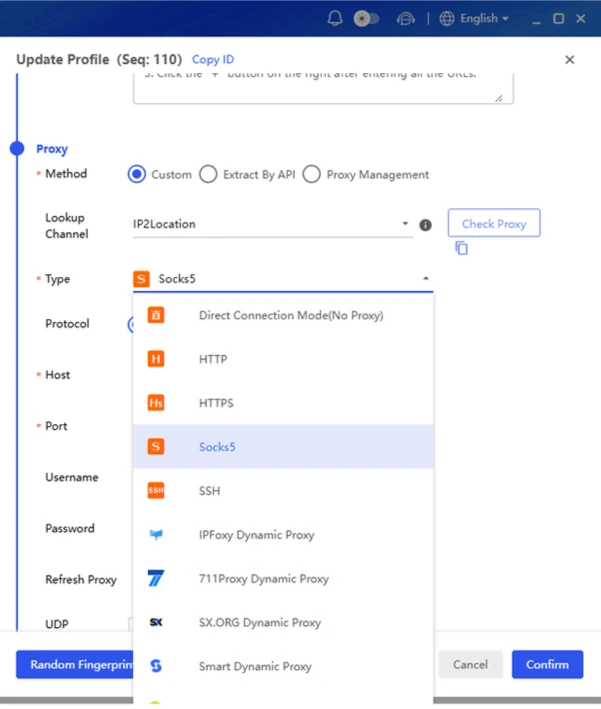Click into the URL text area
The image size is (601, 709).
point(323,88)
